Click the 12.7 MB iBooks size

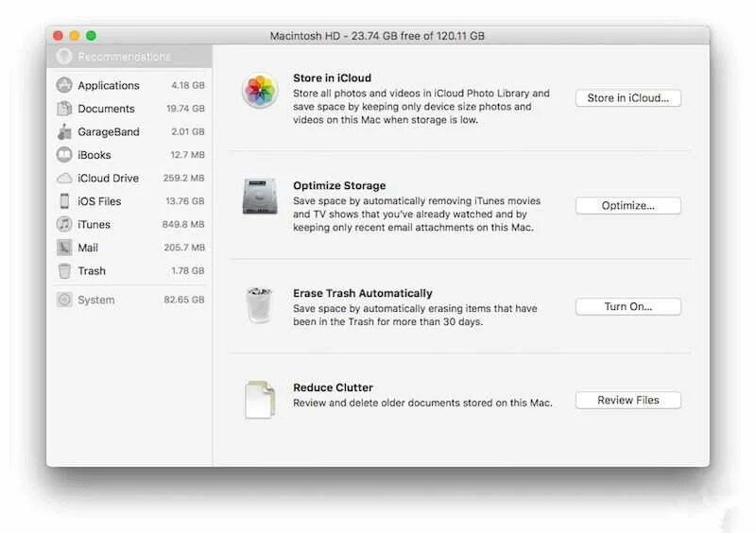[187, 155]
